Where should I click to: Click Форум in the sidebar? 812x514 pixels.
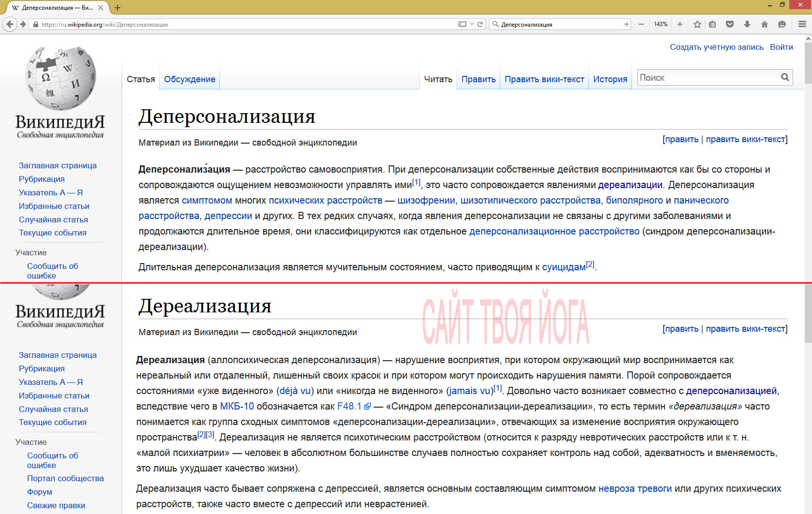(x=40, y=492)
